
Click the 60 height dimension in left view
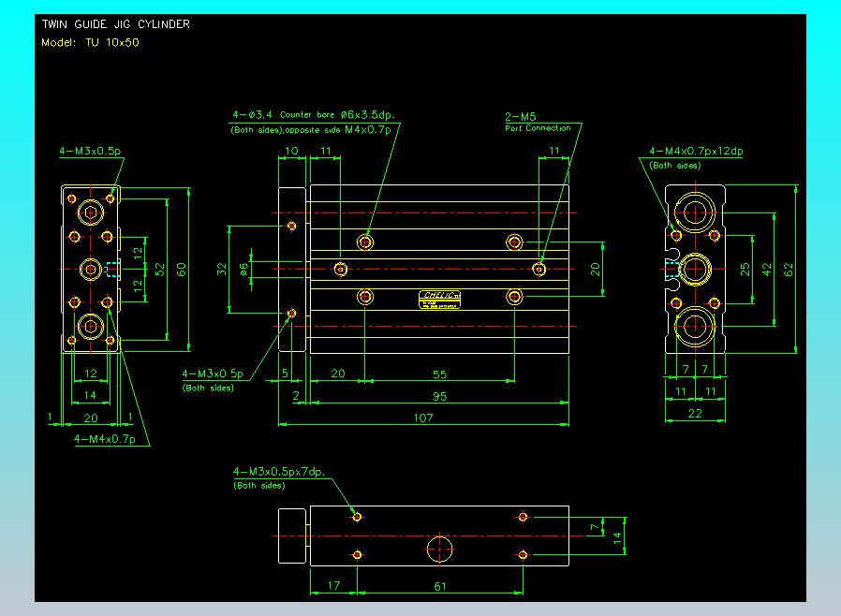coord(182,270)
